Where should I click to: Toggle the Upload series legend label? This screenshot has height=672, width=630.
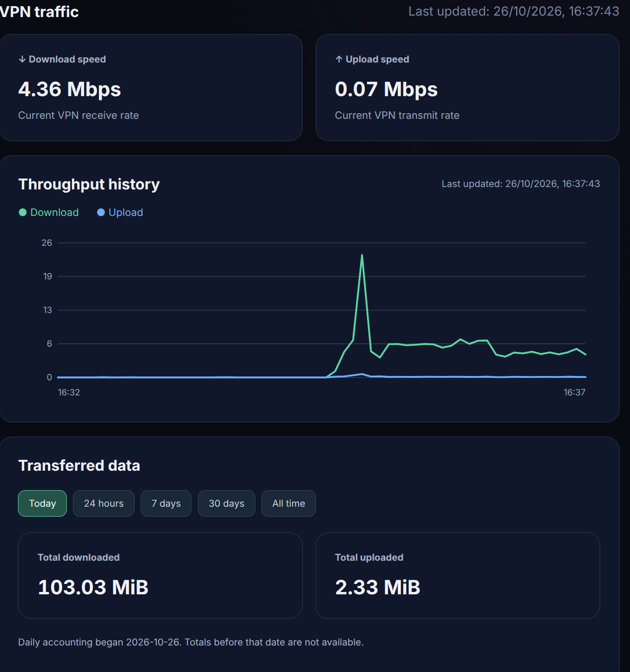click(x=126, y=212)
